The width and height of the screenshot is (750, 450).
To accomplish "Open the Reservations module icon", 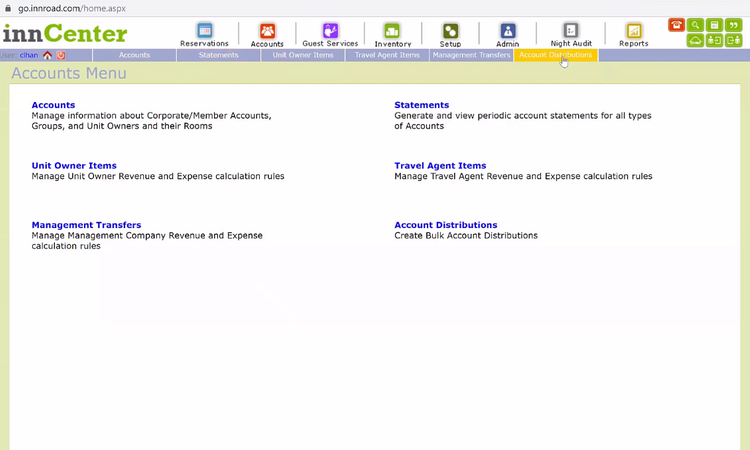I will [205, 31].
